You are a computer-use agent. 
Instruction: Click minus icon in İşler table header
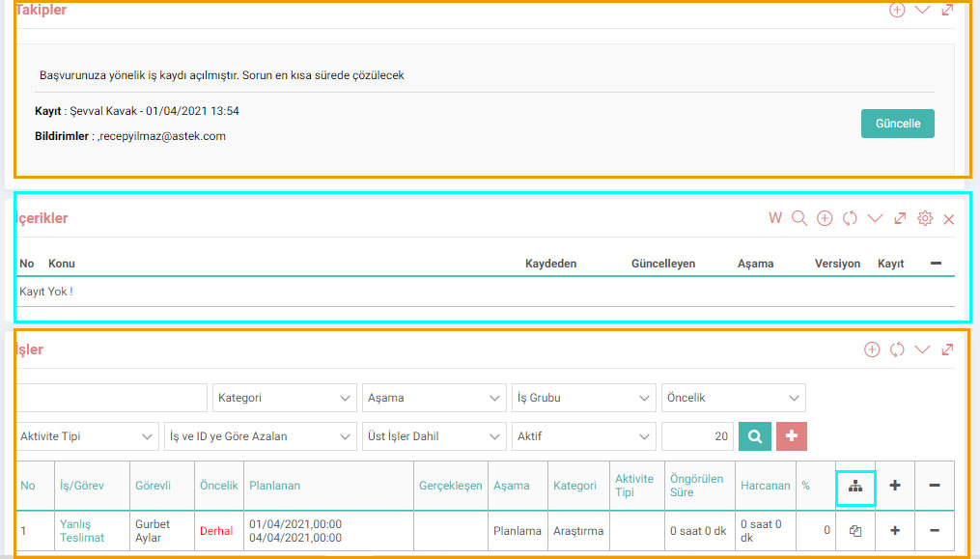point(935,486)
